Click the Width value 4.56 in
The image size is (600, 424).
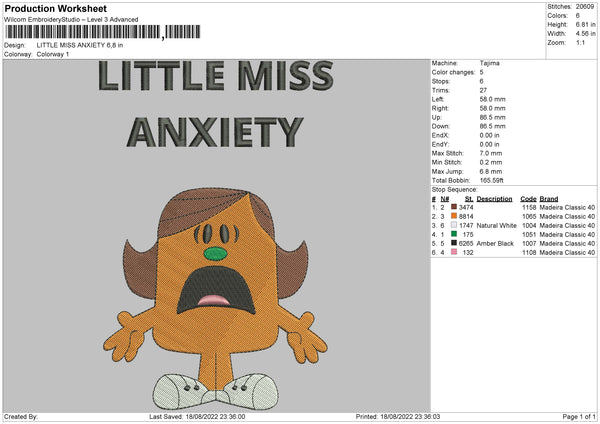[x=585, y=34]
